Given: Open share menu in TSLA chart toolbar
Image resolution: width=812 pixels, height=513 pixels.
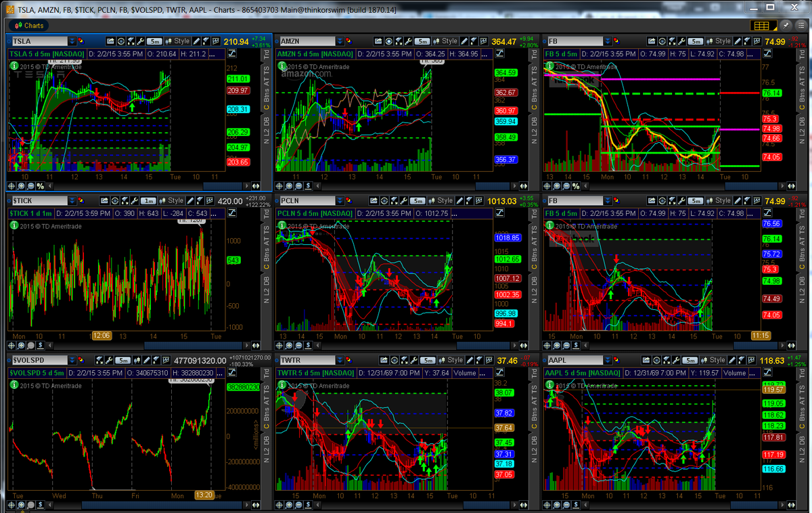Looking at the screenshot, I should click(110, 41).
